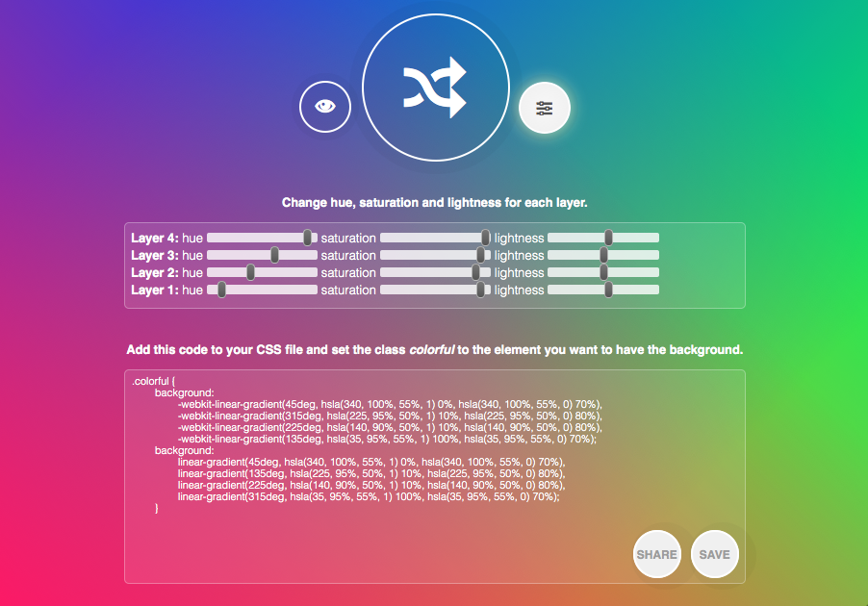Adjust Layer 3 hue slider

click(262, 255)
